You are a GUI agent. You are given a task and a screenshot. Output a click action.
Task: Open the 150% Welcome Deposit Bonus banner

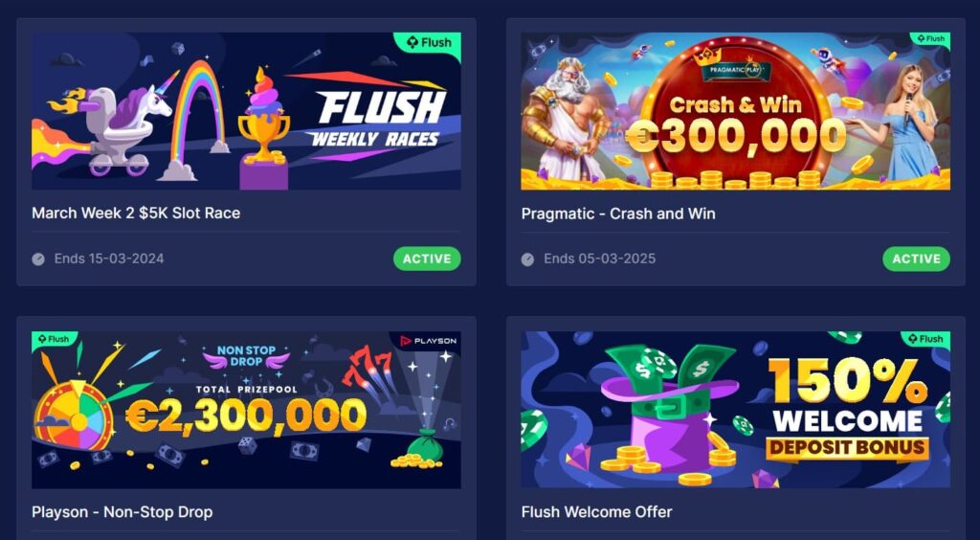736,410
